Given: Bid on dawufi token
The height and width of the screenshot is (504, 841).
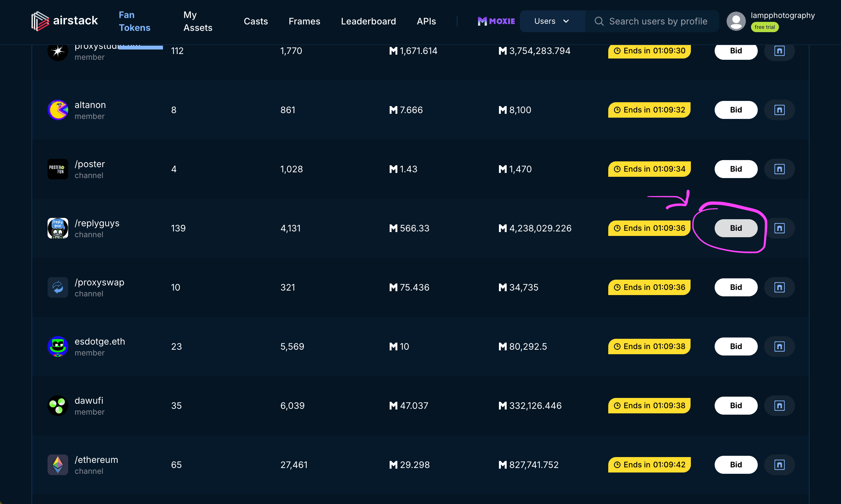Looking at the screenshot, I should (x=736, y=406).
